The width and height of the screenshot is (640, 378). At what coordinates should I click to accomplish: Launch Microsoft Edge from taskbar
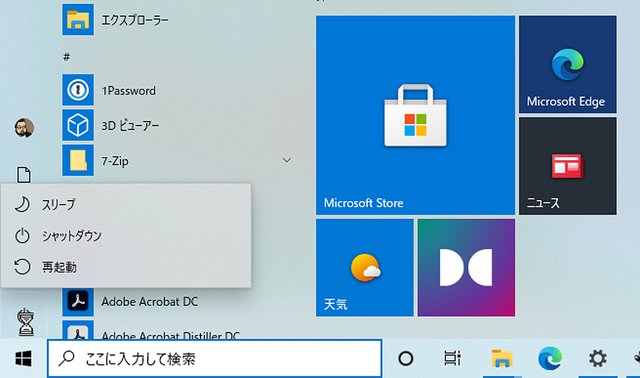(x=549, y=358)
